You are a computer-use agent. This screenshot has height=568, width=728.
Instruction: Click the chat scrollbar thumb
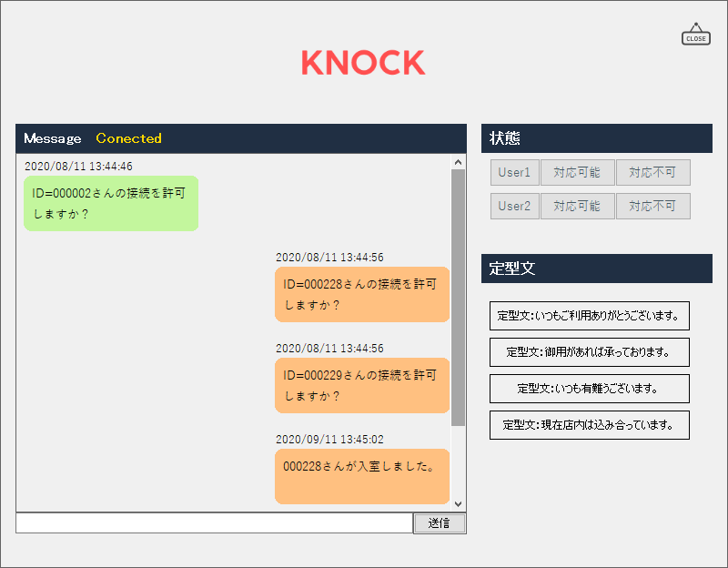458,298
